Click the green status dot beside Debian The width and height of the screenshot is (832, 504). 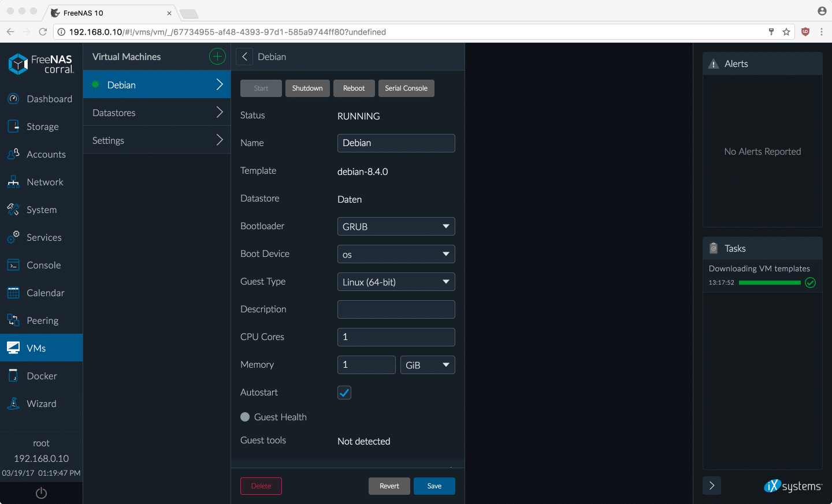(95, 85)
